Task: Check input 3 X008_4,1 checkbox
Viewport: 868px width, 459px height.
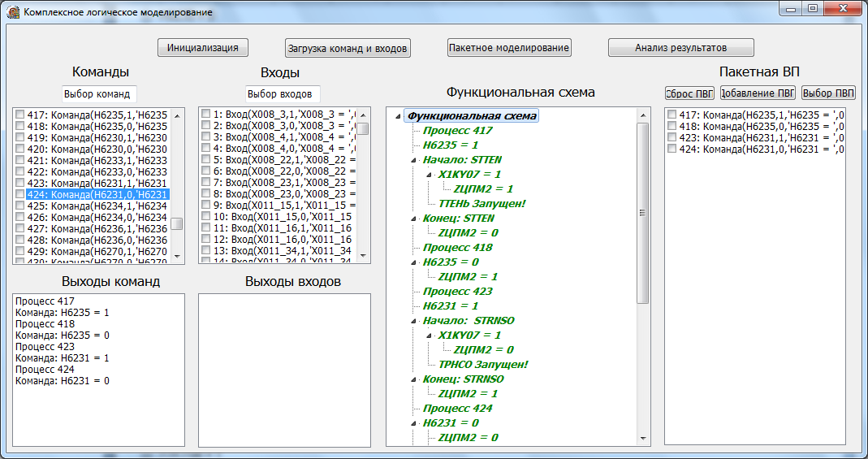Action: click(x=206, y=136)
